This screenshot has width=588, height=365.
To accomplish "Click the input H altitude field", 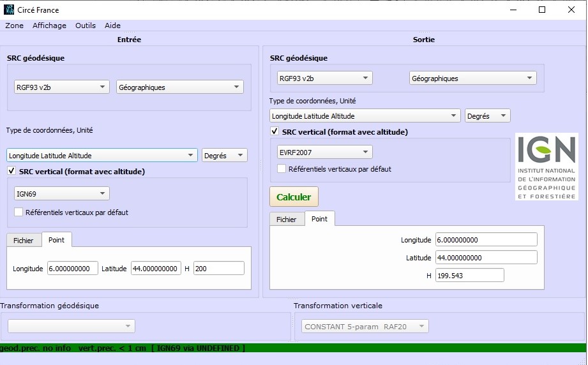I will point(218,269).
